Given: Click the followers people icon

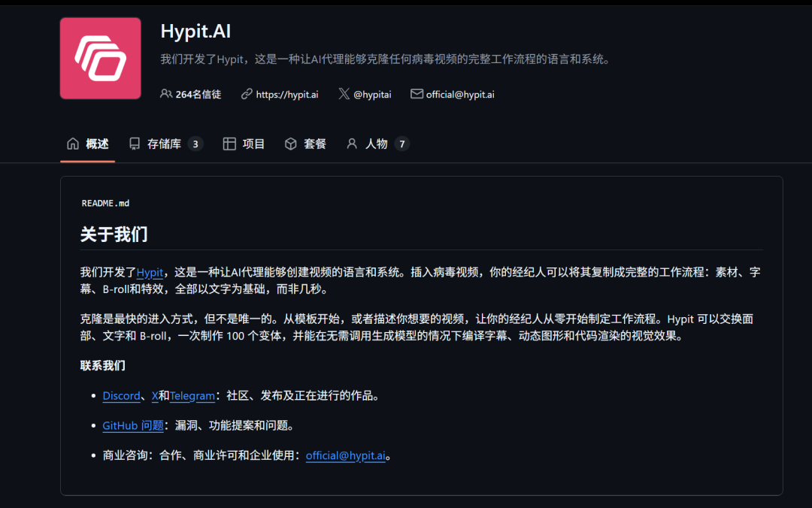Looking at the screenshot, I should click(x=165, y=94).
